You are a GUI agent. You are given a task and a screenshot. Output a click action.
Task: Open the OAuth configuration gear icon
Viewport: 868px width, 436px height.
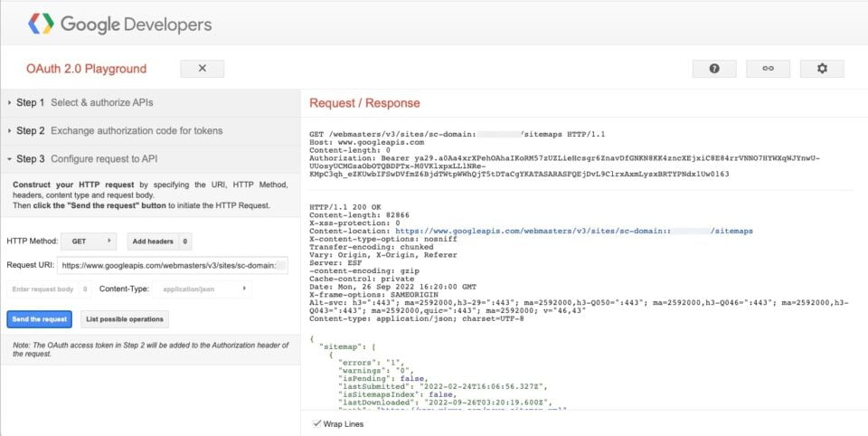coord(822,69)
